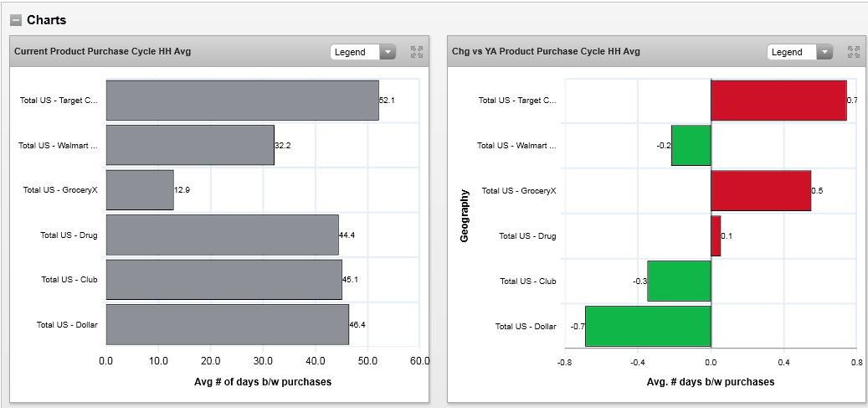Click the red GroceryX bar 0.5
This screenshot has height=408, width=868.
click(760, 190)
